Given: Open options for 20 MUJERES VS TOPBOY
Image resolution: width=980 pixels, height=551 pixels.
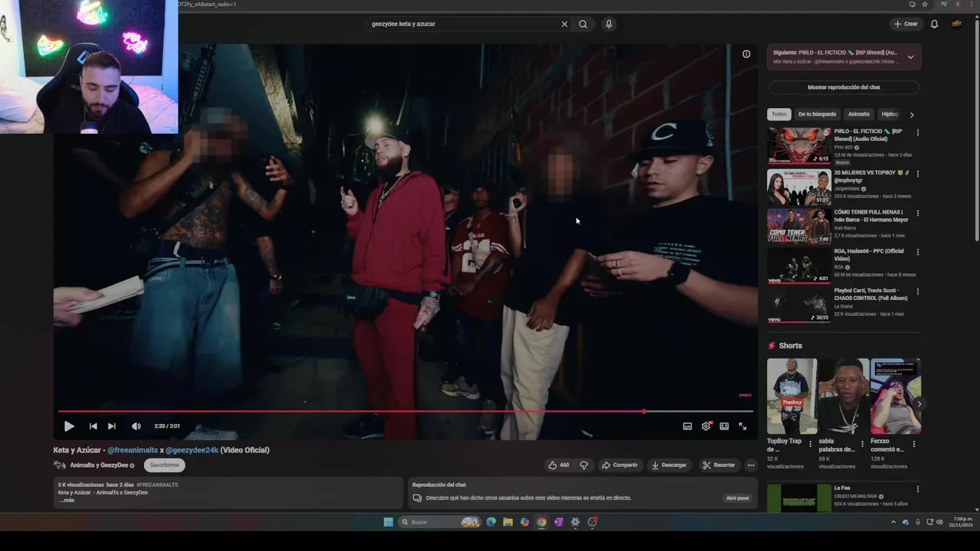Looking at the screenshot, I should pos(918,174).
